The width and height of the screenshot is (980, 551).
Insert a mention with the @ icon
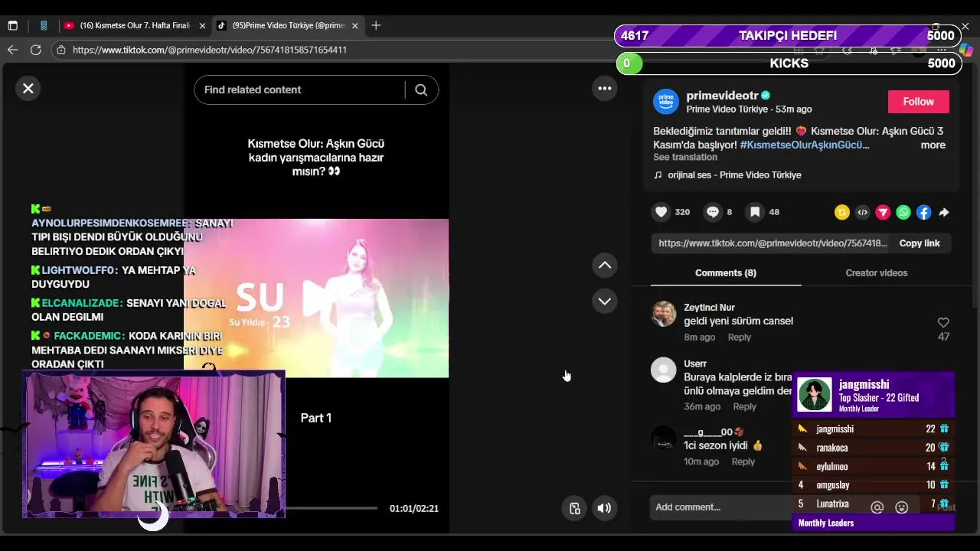877,507
